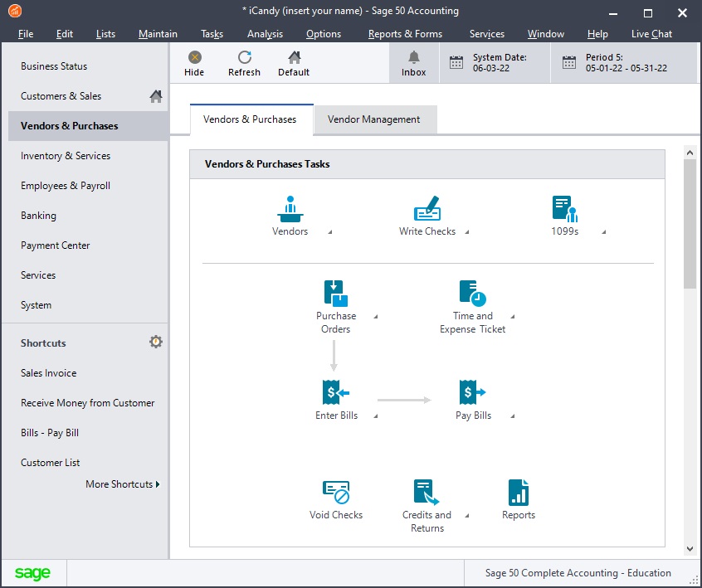702x588 pixels.
Task: Expand the 1099s dropdown arrow
Action: [604, 231]
